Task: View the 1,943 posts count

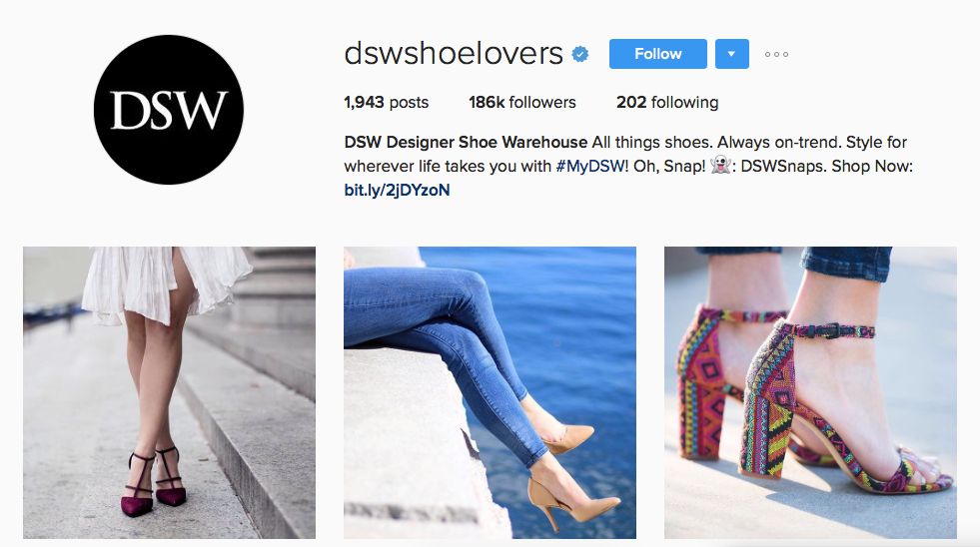Action: click(x=387, y=103)
